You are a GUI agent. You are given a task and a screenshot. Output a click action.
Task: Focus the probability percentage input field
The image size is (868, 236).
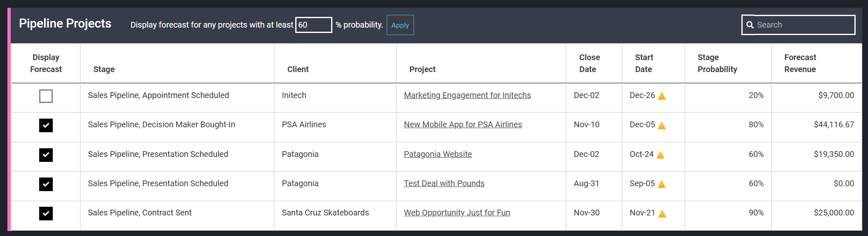[313, 25]
